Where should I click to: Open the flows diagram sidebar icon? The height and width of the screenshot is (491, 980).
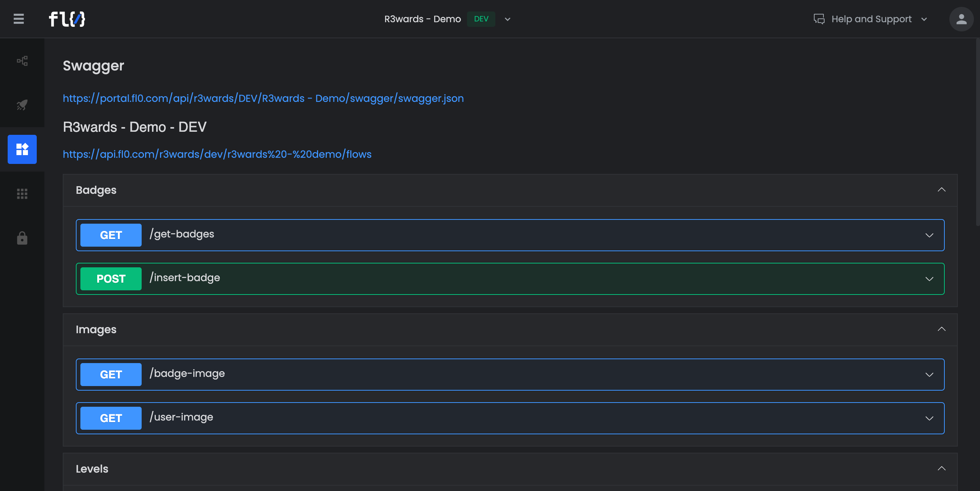click(x=22, y=61)
